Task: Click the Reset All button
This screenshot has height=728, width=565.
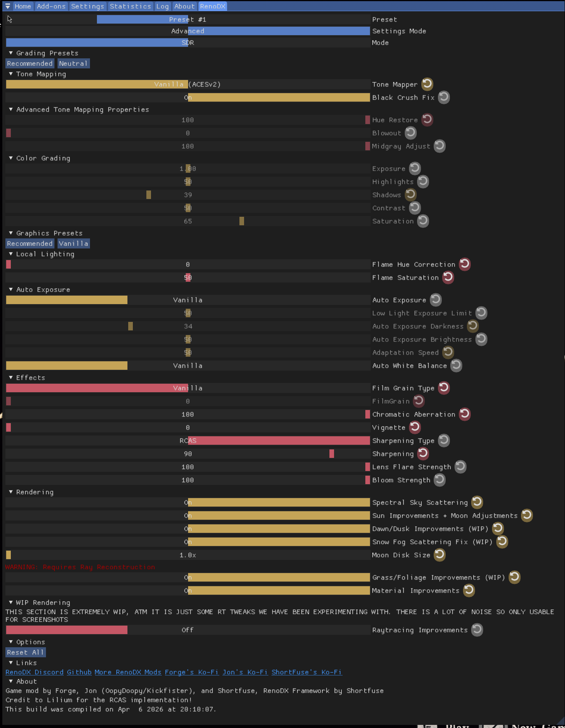Action: [x=25, y=652]
